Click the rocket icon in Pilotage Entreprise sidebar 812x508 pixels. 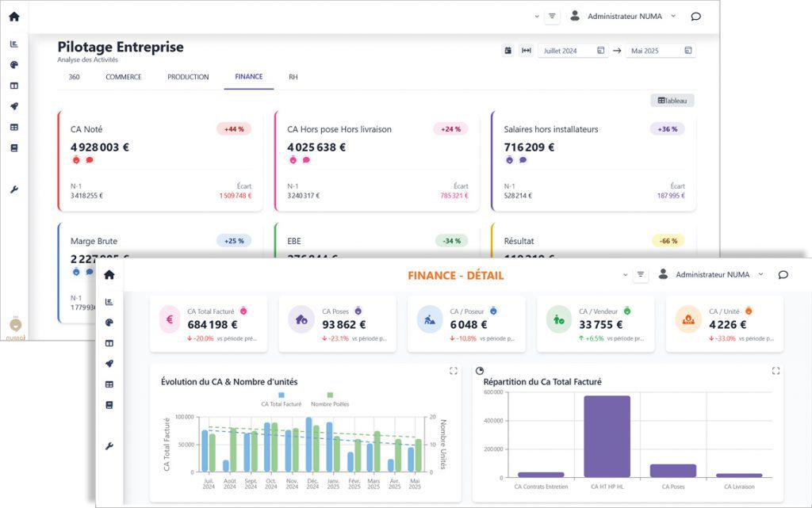coord(13,106)
